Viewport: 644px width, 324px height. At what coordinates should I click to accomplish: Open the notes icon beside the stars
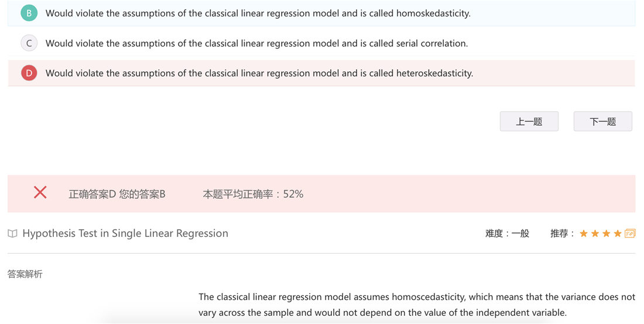(x=630, y=233)
